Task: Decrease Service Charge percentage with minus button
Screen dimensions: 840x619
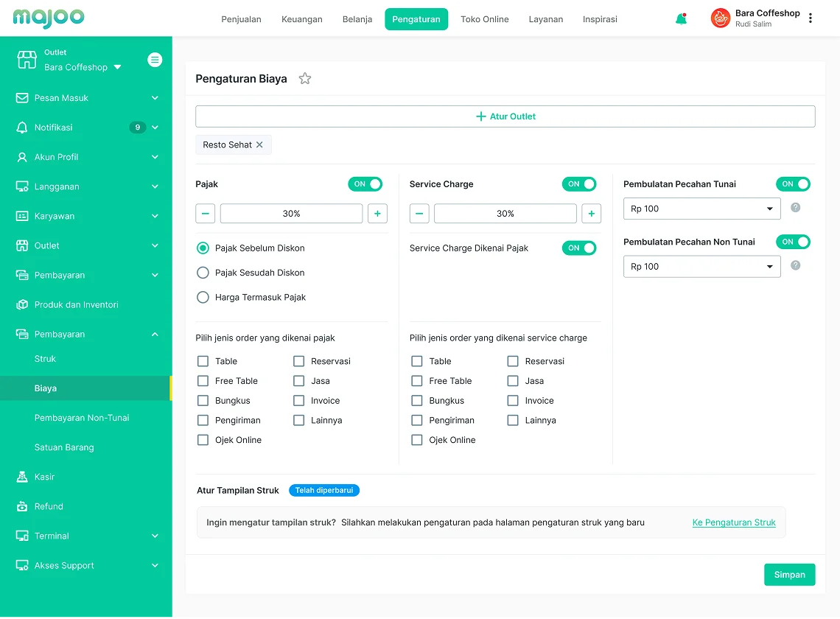Action: [x=419, y=214]
